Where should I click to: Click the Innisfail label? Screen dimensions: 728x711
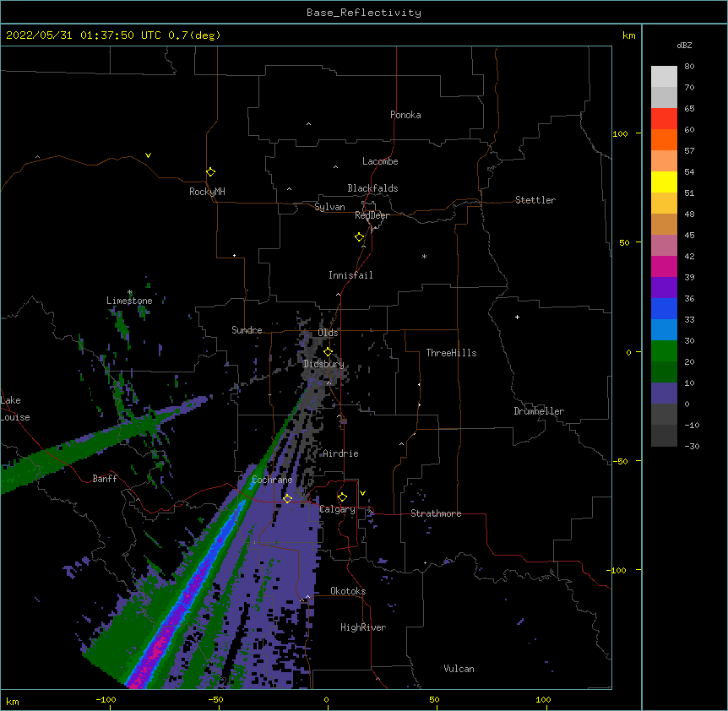[350, 275]
